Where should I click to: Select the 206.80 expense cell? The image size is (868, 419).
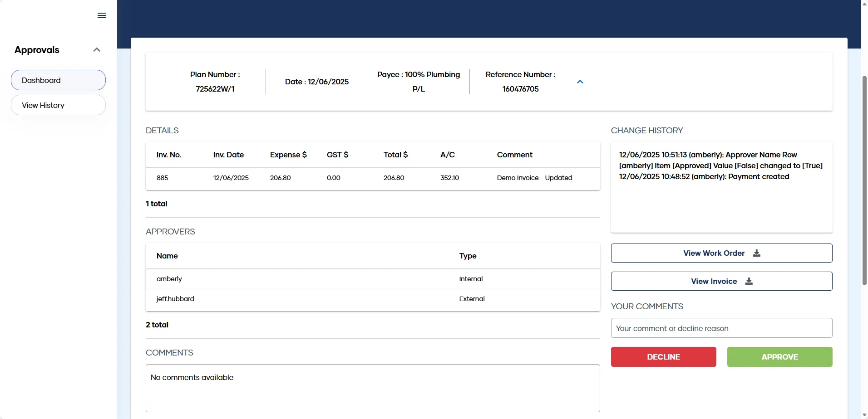tap(280, 178)
